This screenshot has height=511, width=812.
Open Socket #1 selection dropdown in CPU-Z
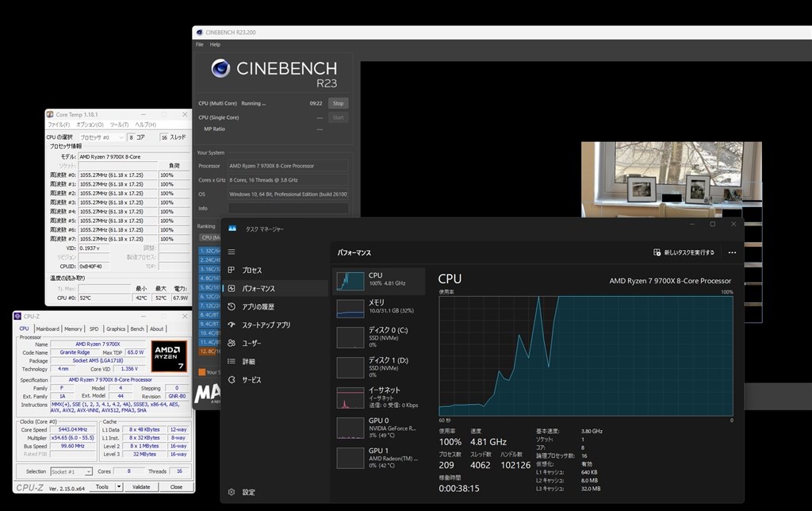click(x=71, y=471)
